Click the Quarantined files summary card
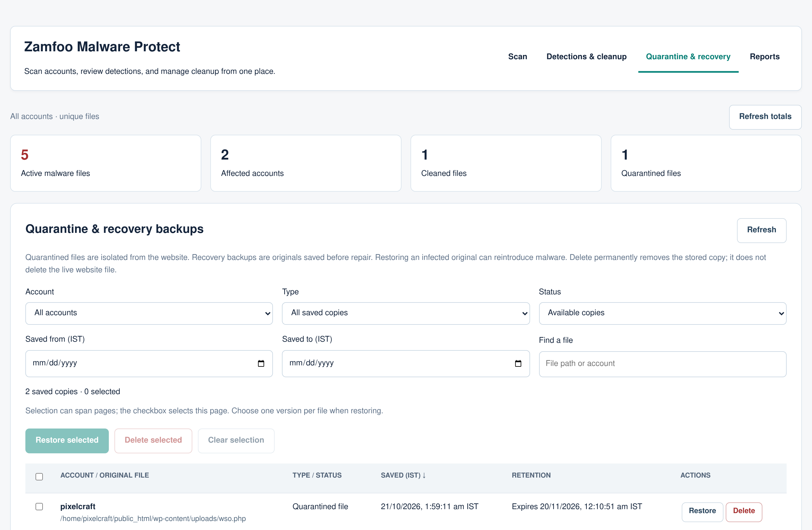Viewport: 812px width, 530px height. [706, 163]
